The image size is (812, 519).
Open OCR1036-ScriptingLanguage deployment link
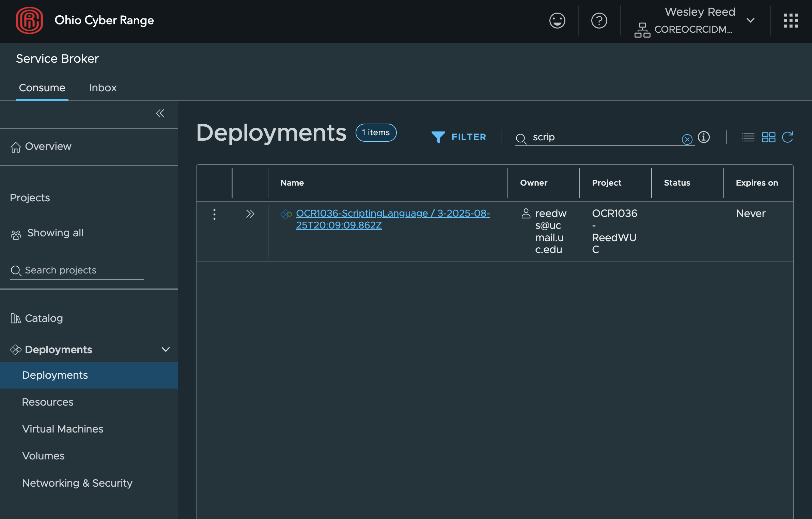tap(393, 219)
